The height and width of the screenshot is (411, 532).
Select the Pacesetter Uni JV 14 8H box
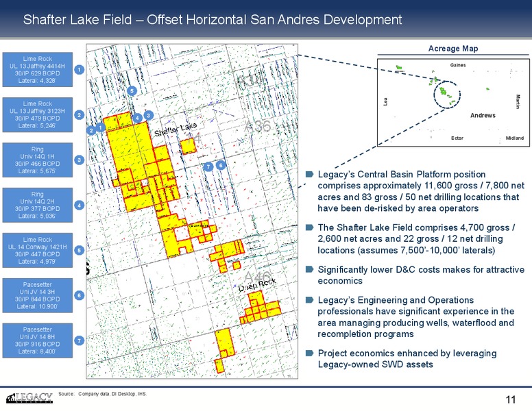pyautogui.click(x=38, y=340)
